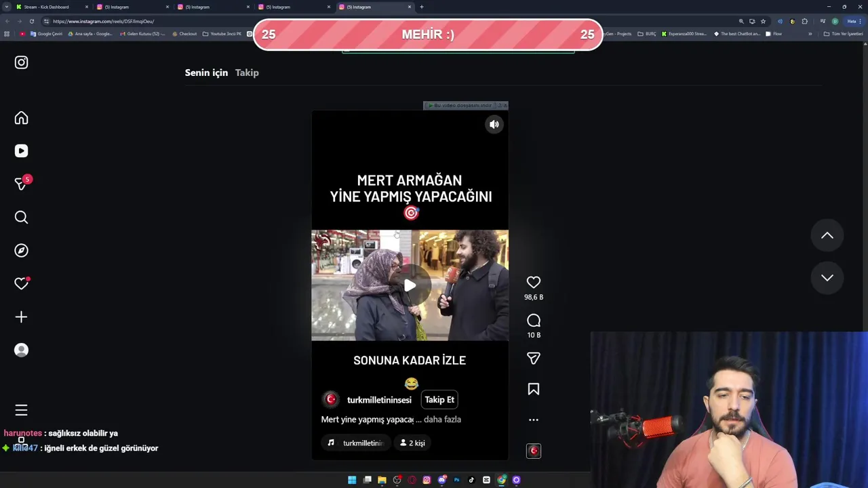Open turkmilletininsesi profile name

379,400
